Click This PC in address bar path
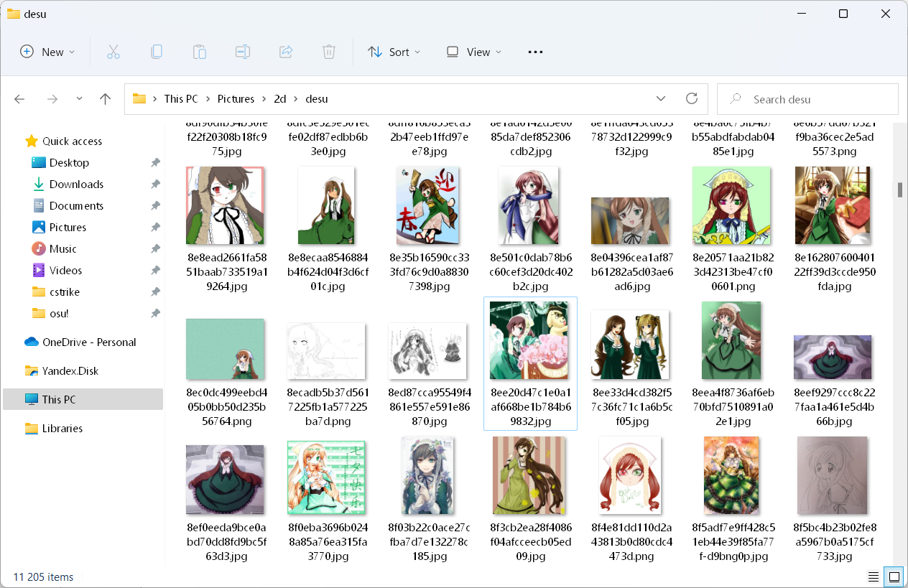 (x=181, y=99)
